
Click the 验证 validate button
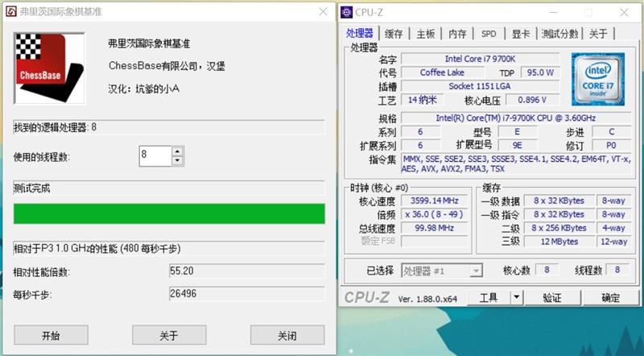coord(552,297)
